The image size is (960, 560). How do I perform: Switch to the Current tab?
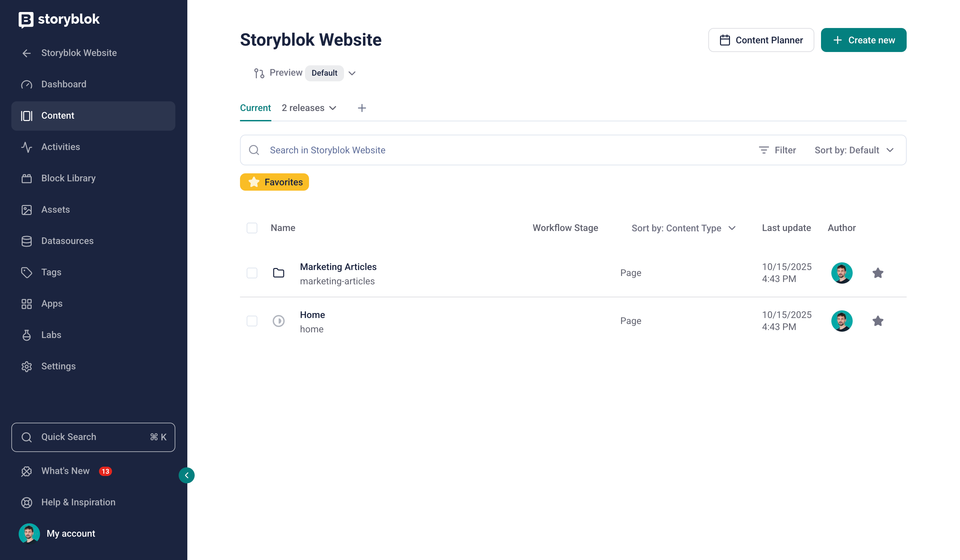click(255, 108)
